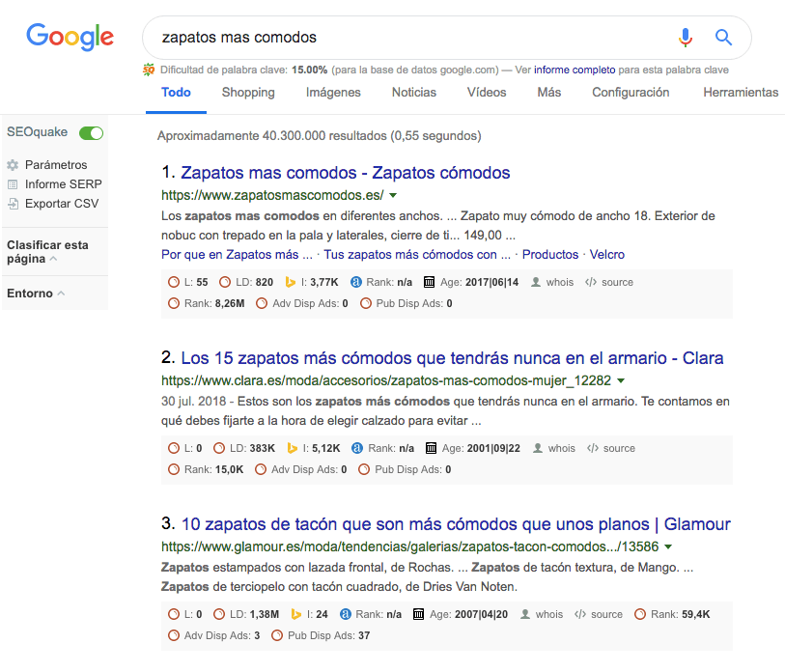
Task: Click the Bing index icon beside I: 3,77K
Action: pos(291,282)
